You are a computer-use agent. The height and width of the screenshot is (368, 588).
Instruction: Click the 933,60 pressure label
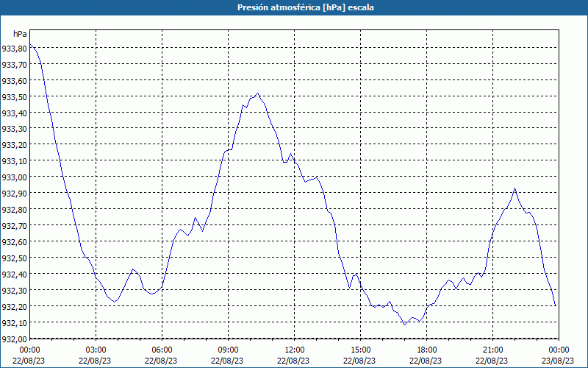(14, 80)
